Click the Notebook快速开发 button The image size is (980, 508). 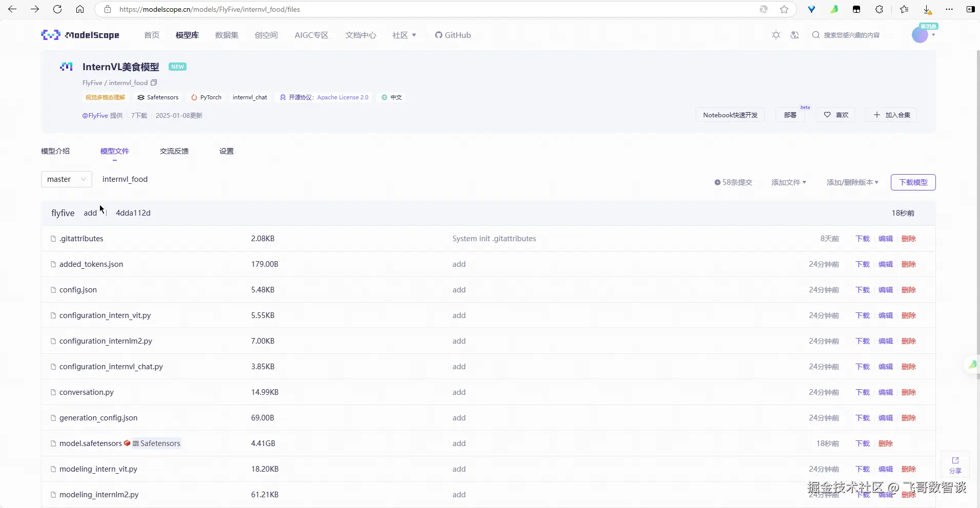pos(730,115)
